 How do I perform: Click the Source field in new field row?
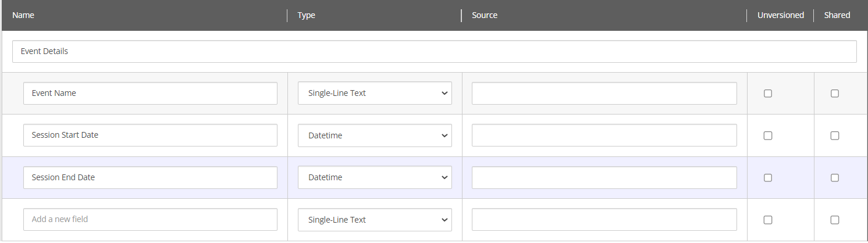604,220
